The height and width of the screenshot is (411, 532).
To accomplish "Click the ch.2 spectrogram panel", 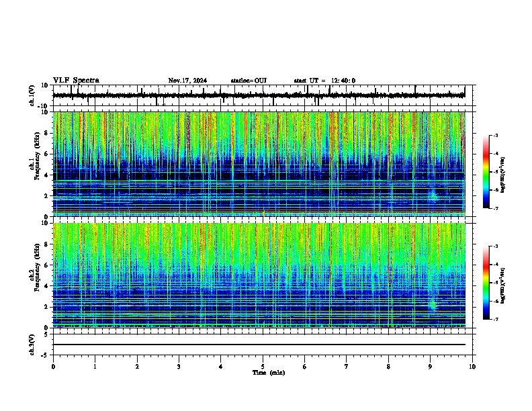I will [259, 275].
